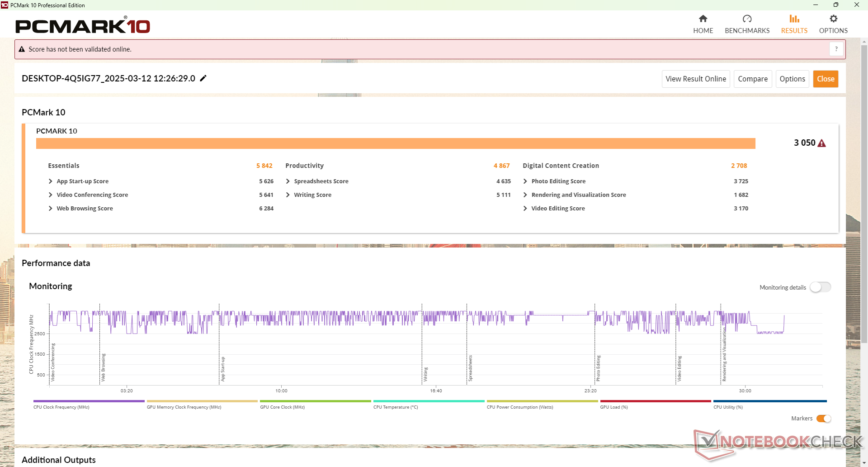The height and width of the screenshot is (467, 868).
Task: Expand the Spreadsheets Score details
Action: pos(288,181)
